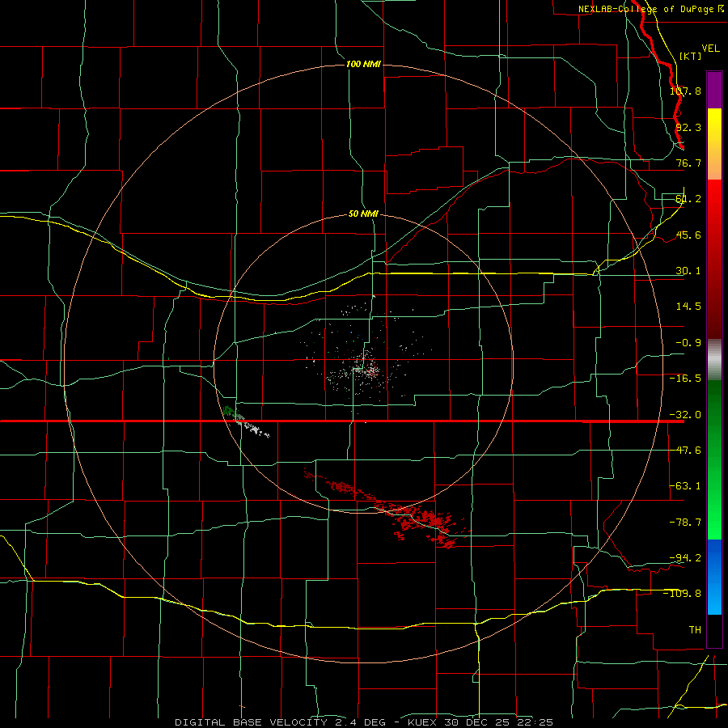Select the 14.5 scale value
This screenshot has width=728, height=728.
point(688,307)
